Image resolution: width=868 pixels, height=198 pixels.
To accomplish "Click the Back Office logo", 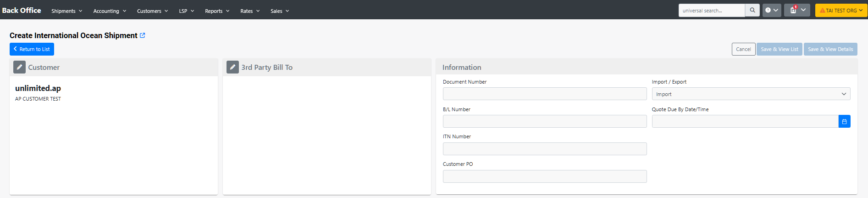I will 22,10.
